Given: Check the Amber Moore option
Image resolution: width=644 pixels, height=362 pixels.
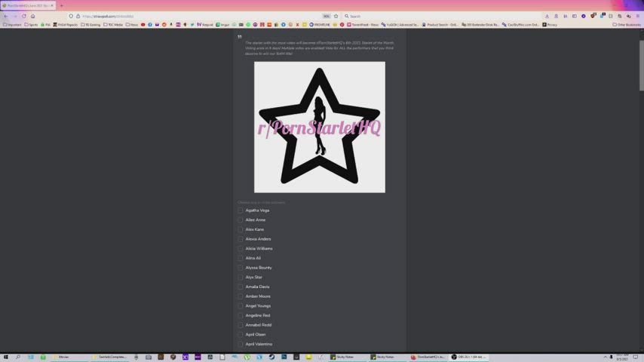Looking at the screenshot, I should click(241, 296).
